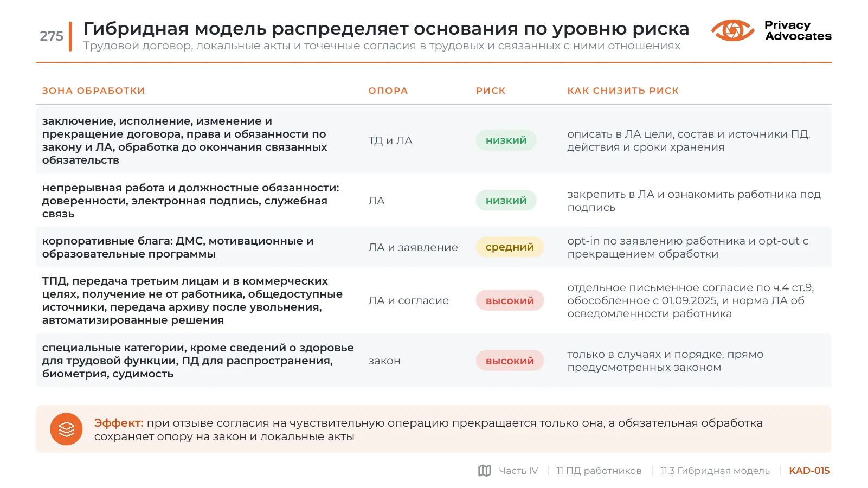This screenshot has width=868, height=488.
Task: Click the cell starting специальные категории
Action: 198,361
